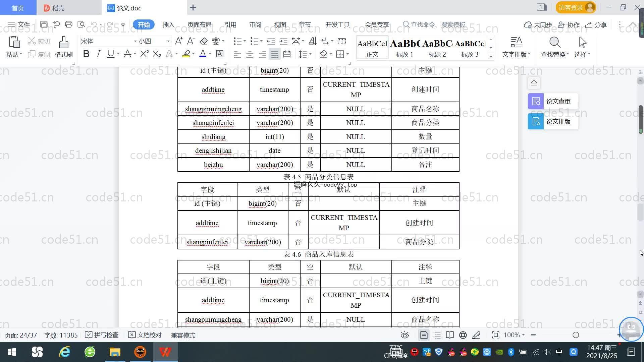Switch to reading view book icon
Viewport: 644px width, 362px height.
450,335
